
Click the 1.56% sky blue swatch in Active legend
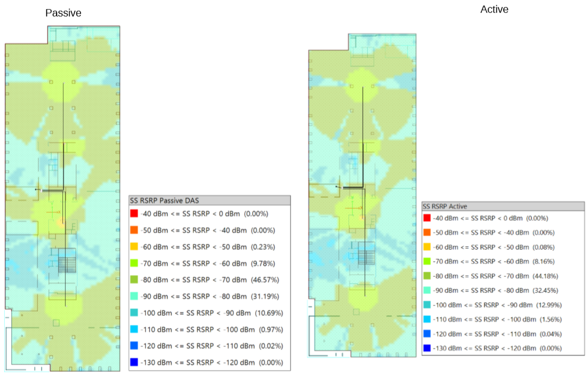[427, 319]
